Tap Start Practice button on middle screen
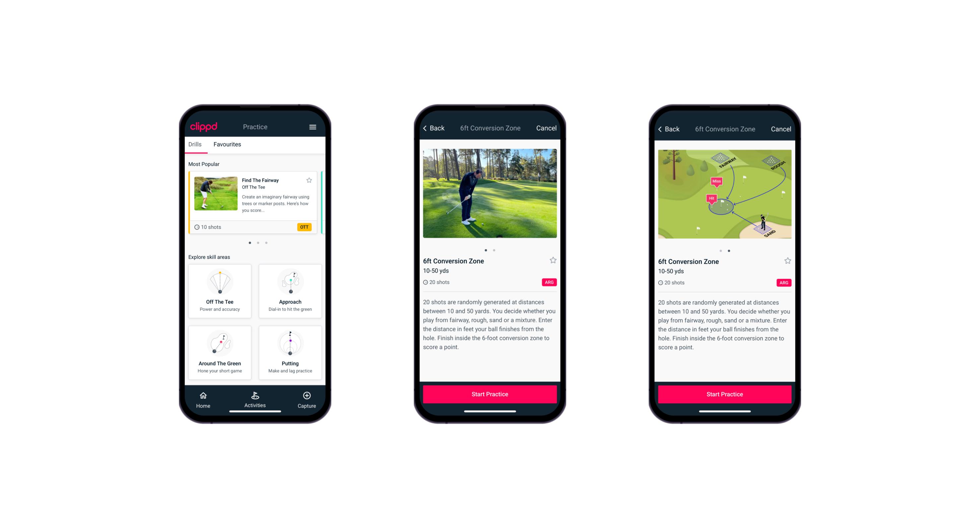980x528 pixels. pyautogui.click(x=490, y=394)
